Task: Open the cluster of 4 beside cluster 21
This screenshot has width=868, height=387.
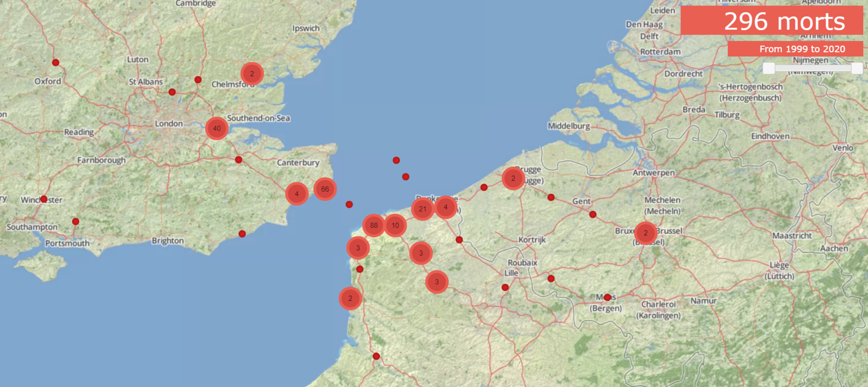Action: pos(446,207)
